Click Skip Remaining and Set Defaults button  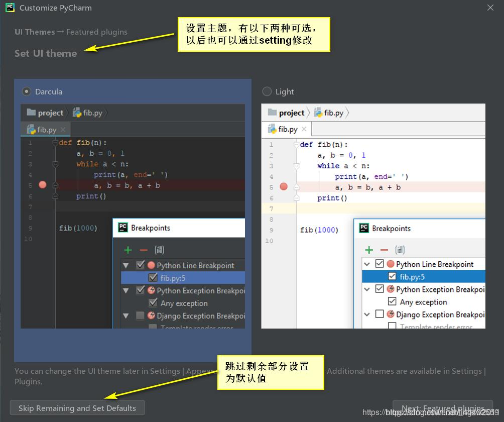77,408
